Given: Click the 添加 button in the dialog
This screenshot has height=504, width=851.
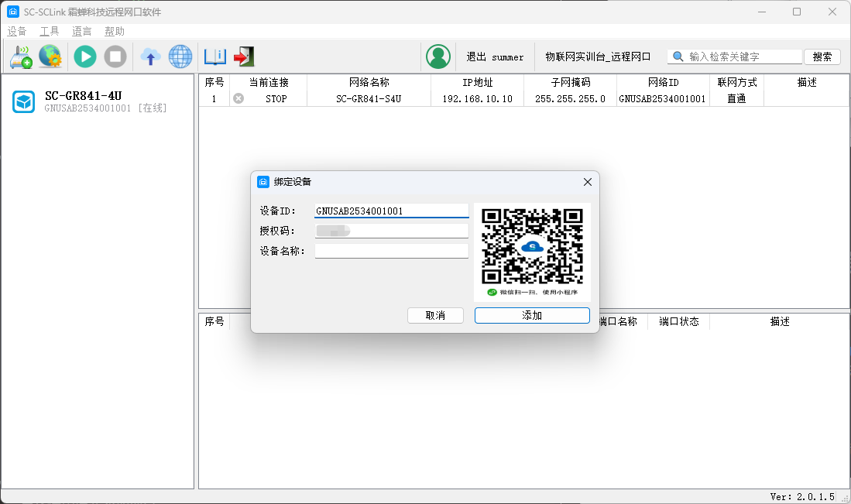Looking at the screenshot, I should [532, 316].
